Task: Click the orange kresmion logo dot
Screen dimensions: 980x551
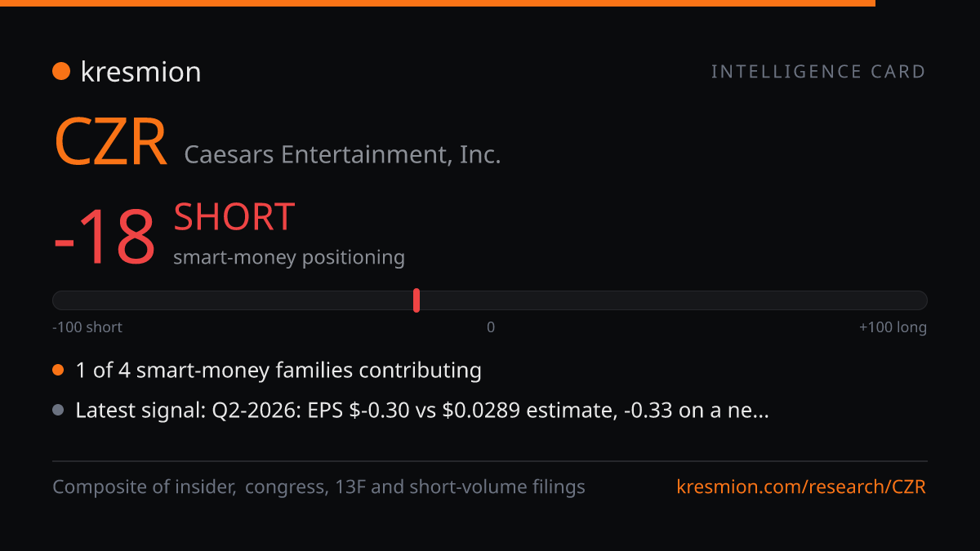Action: click(61, 72)
